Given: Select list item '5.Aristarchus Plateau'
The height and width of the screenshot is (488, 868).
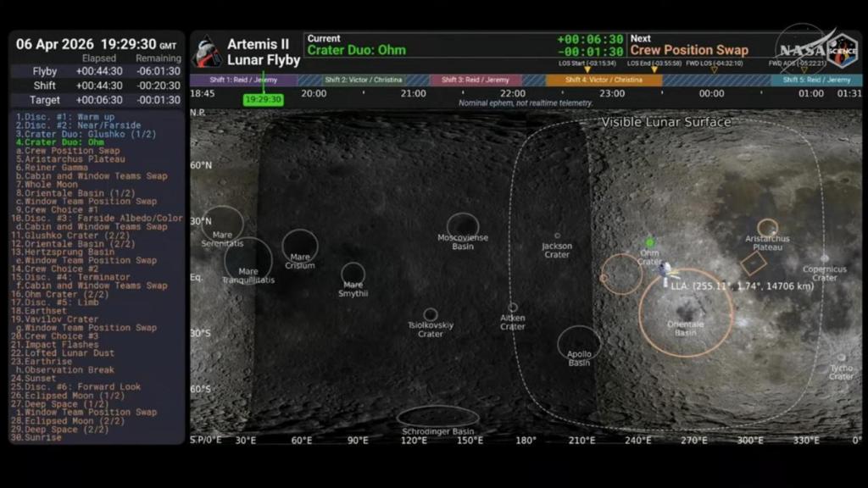Looking at the screenshot, I should pos(70,158).
